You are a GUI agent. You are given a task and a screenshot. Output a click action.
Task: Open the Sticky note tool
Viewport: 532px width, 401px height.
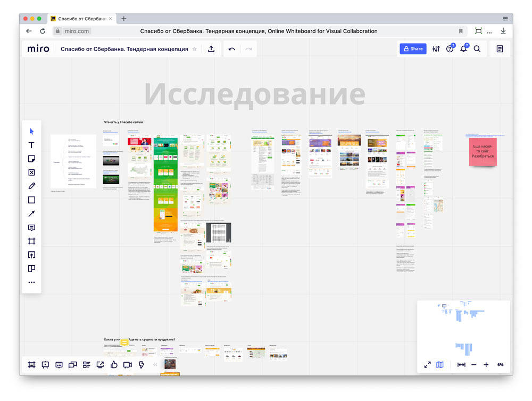coord(31,159)
